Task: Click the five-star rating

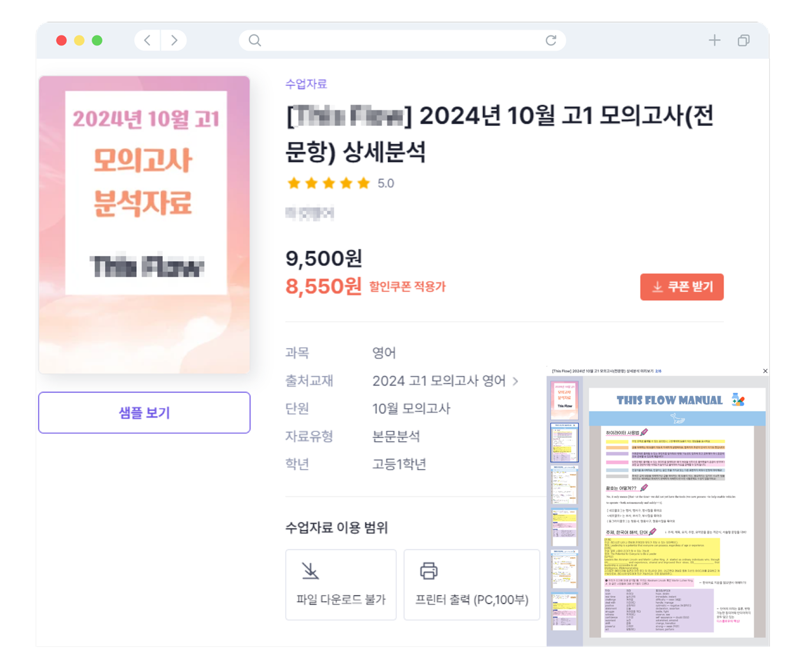Action: [328, 183]
